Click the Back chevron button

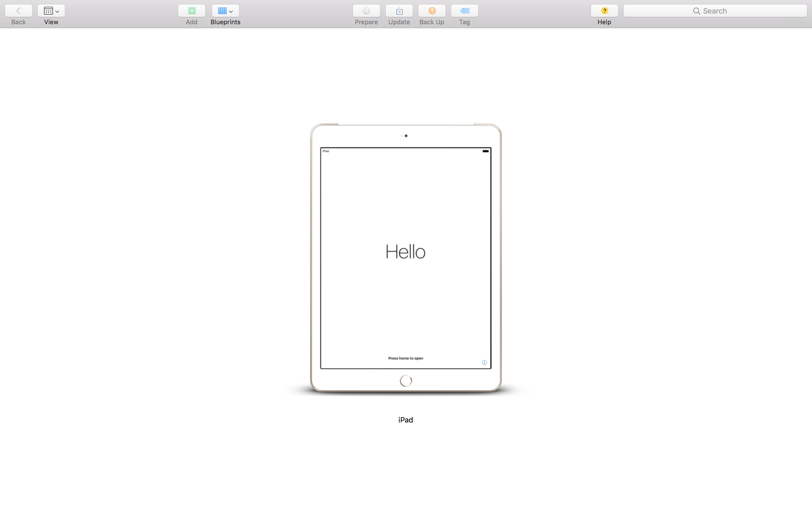coord(18,11)
